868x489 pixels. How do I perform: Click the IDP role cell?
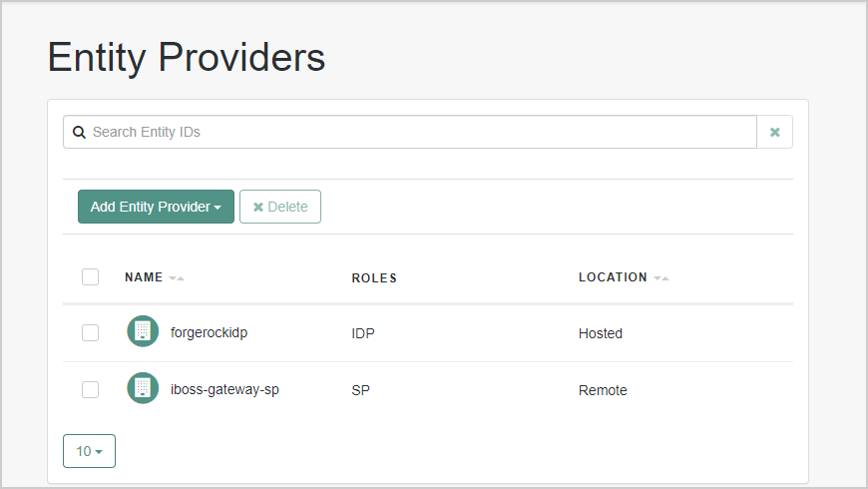(x=363, y=333)
